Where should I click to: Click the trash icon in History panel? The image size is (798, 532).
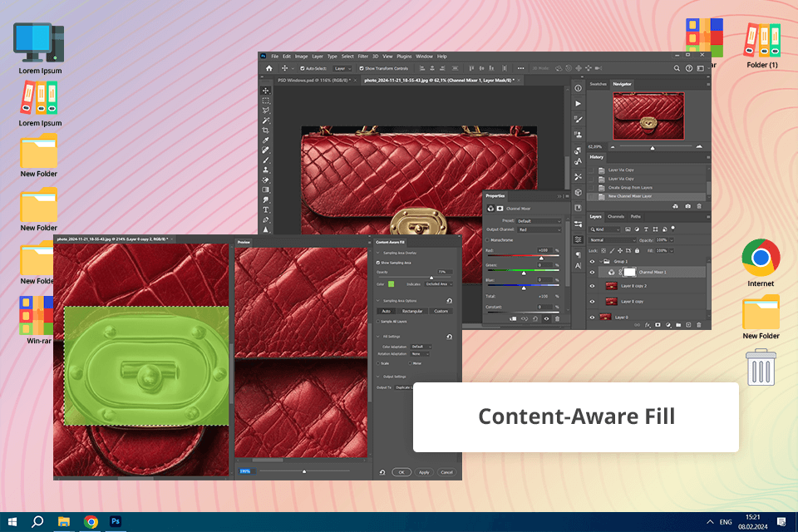(699, 206)
